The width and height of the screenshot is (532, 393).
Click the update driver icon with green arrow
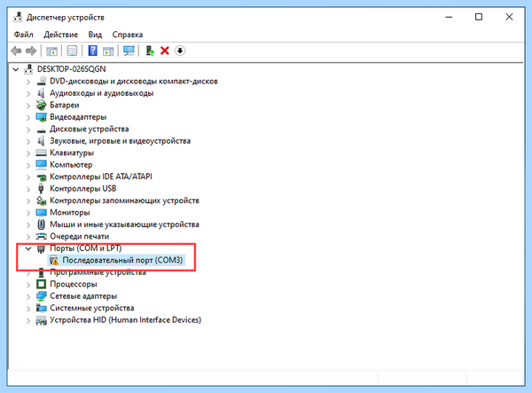(150, 51)
